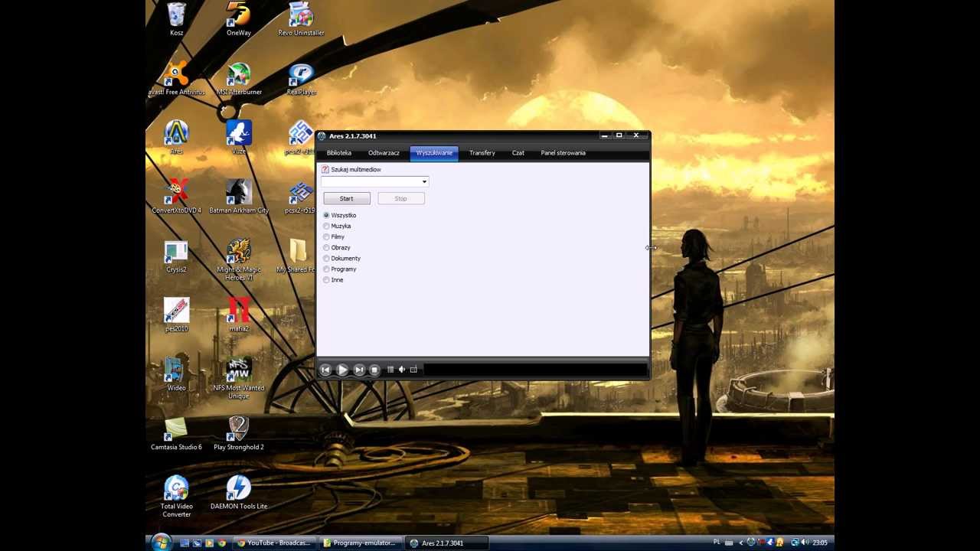Image resolution: width=980 pixels, height=551 pixels.
Task: Toggle the playlist icon in player bar
Action: tap(390, 370)
